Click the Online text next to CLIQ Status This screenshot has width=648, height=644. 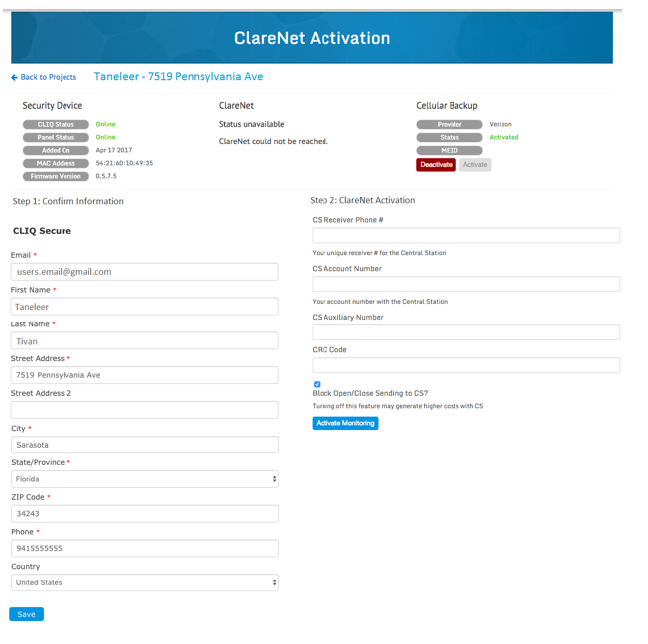pyautogui.click(x=106, y=124)
